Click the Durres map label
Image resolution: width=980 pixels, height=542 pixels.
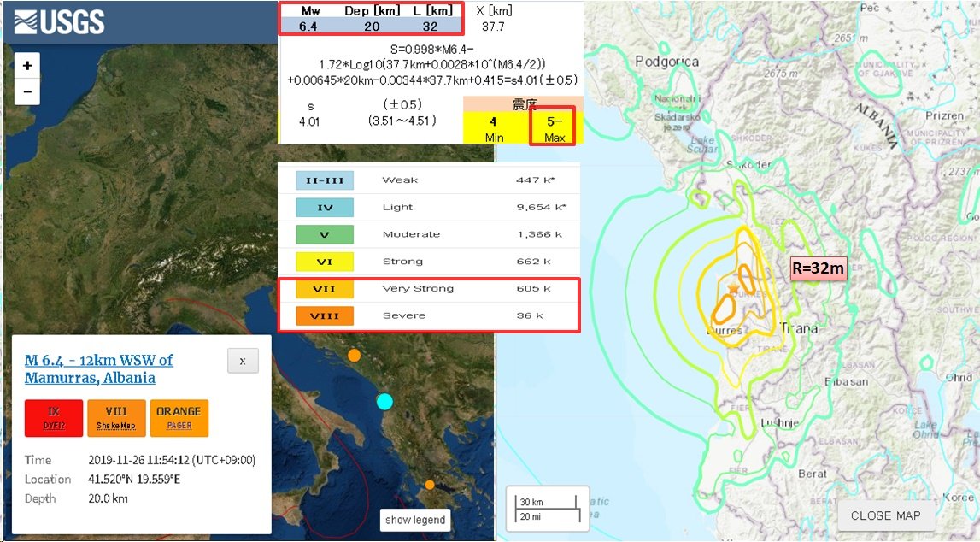pyautogui.click(x=725, y=331)
